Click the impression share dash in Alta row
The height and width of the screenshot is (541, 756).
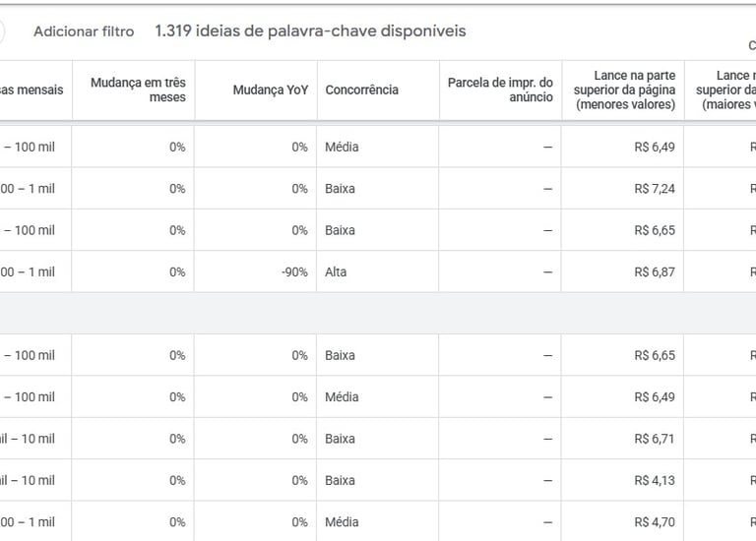coord(547,271)
